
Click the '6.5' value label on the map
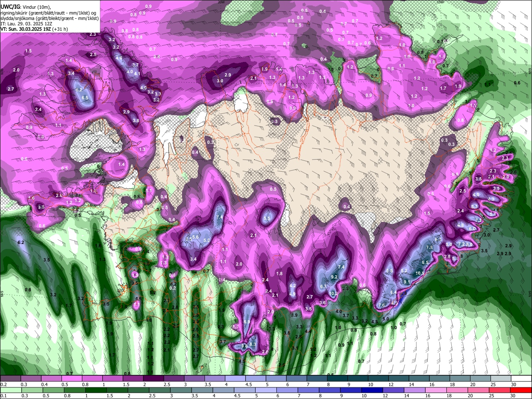point(85,98)
